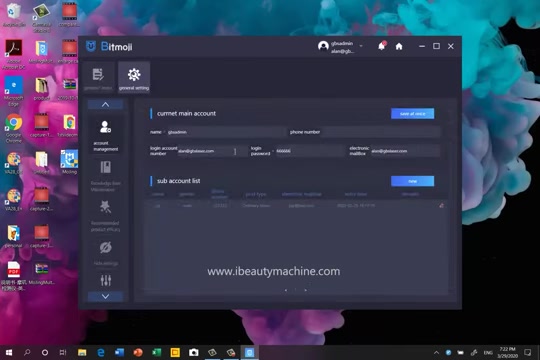Open File Explorer from taskbar
Image resolution: width=540 pixels, height=360 pixels.
click(x=82, y=352)
